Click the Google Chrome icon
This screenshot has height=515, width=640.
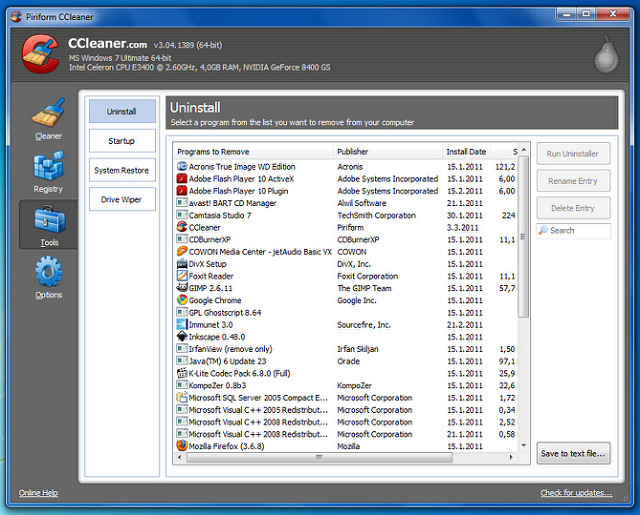(x=182, y=300)
